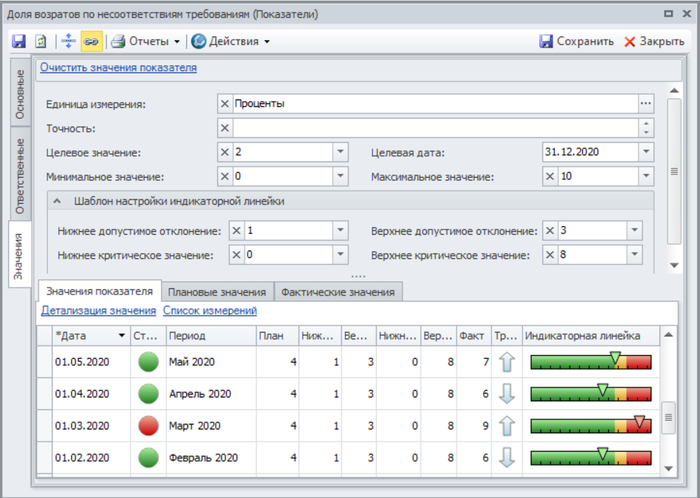This screenshot has width=700, height=498.
Task: Click the Очистить значения показателя link
Action: point(118,68)
